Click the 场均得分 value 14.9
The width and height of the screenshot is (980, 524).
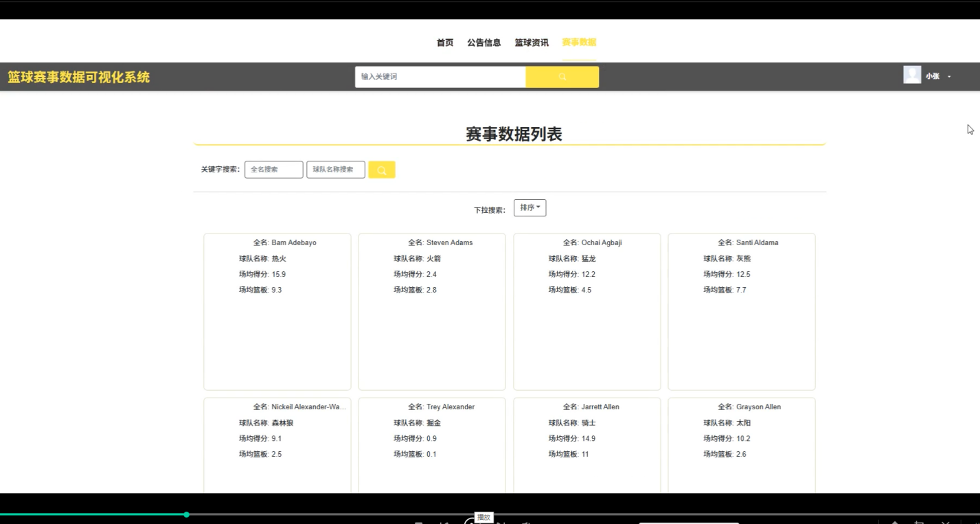point(589,439)
